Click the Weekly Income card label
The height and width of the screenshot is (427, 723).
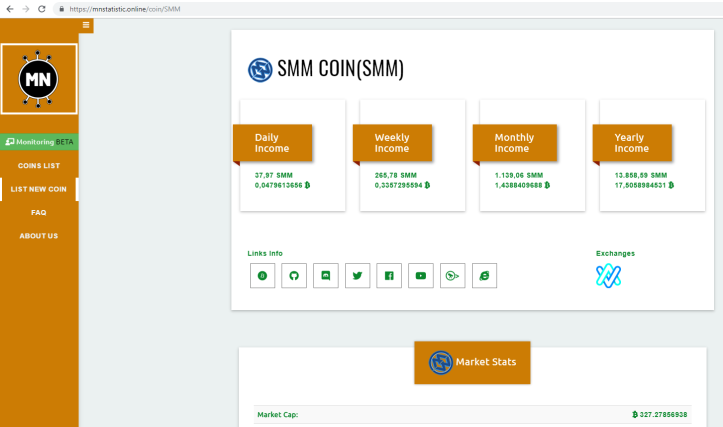392,143
